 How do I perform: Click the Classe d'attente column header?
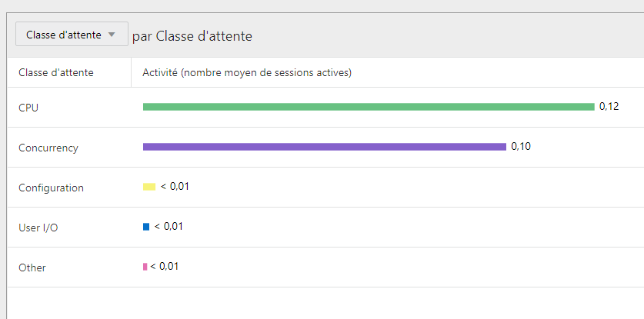[x=56, y=73]
